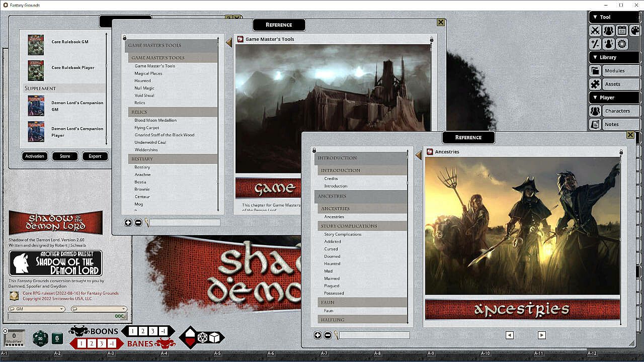Open the Centaur bestiary entry

142,197
